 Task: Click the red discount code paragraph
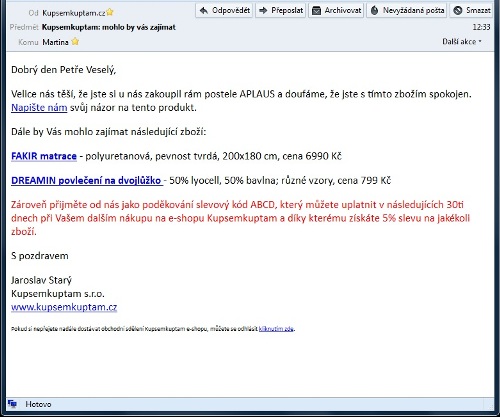241,218
